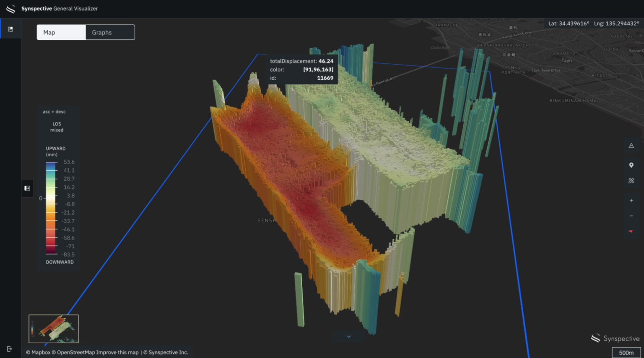This screenshot has width=644, height=358.
Task: Open the Mapbox attribution link
Action: point(38,353)
